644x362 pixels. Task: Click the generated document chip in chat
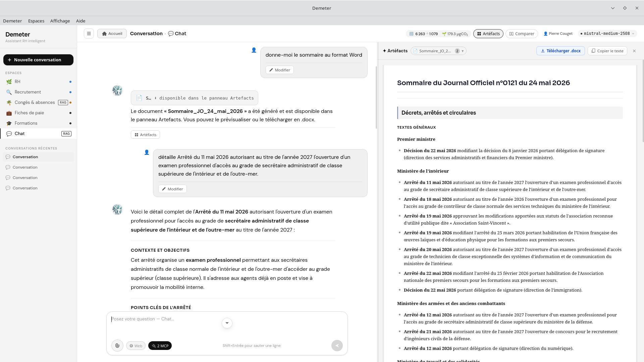[195, 98]
